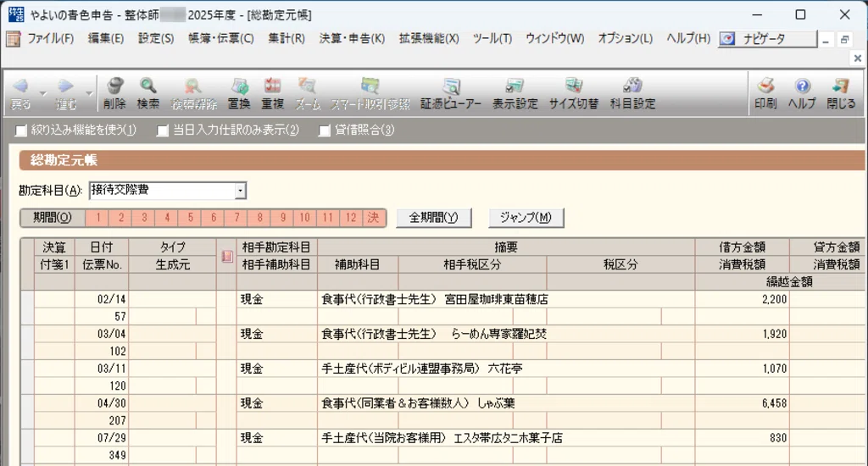The height and width of the screenshot is (466, 868).
Task: Select month 1 in the period bar
Action: click(97, 218)
